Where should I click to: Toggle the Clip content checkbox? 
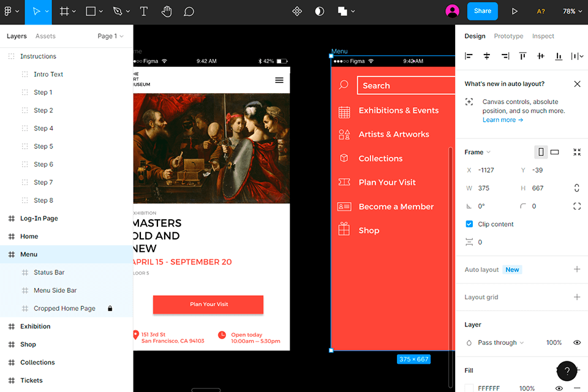click(469, 224)
